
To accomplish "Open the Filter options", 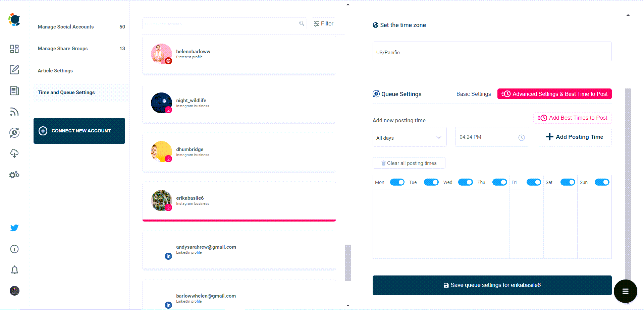I will click(323, 23).
